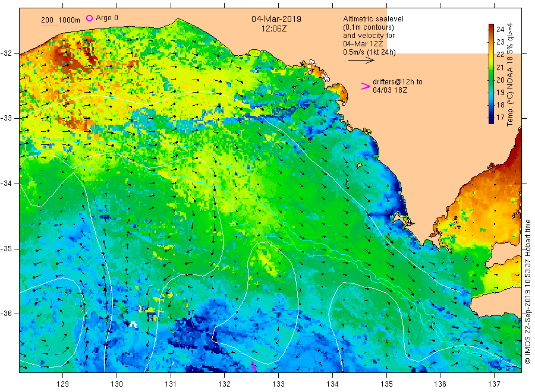Click the 'drifters@12h to' label

398,82
